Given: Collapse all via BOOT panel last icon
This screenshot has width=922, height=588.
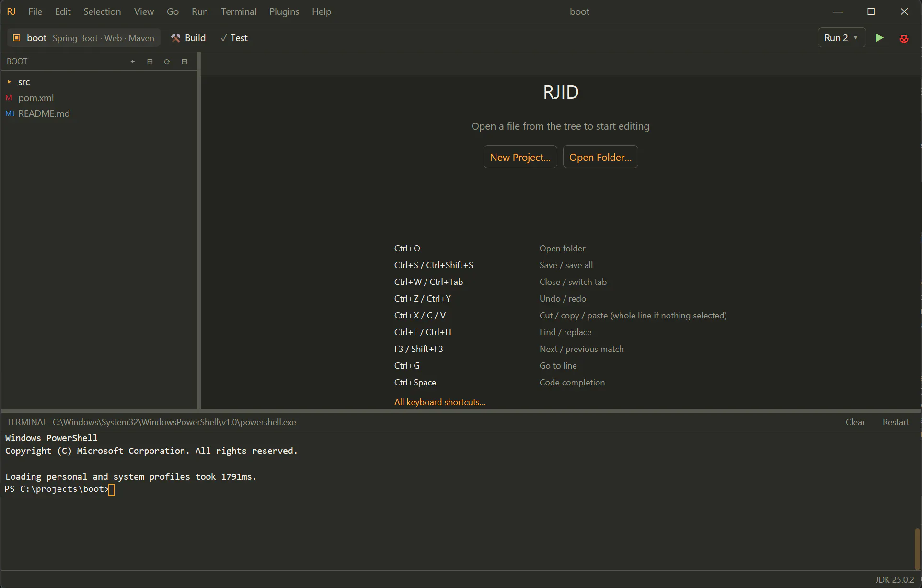Looking at the screenshot, I should pyautogui.click(x=184, y=61).
